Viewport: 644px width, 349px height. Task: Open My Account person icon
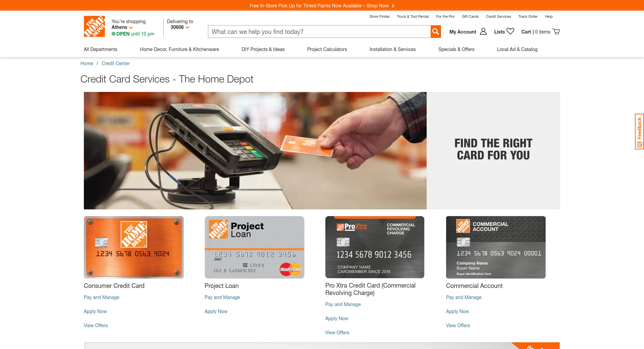(x=483, y=32)
